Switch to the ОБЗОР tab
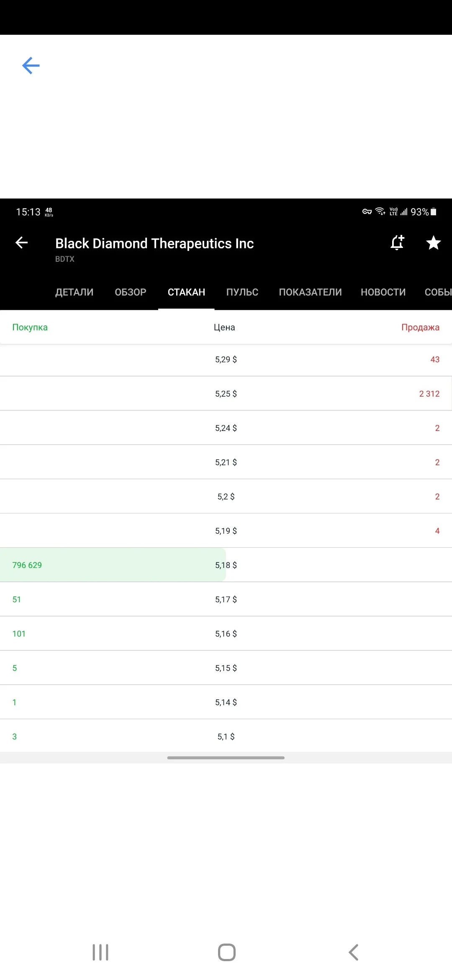 click(x=131, y=292)
